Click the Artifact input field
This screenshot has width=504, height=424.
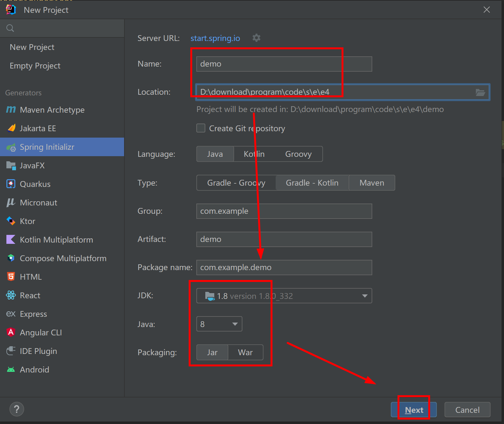284,239
